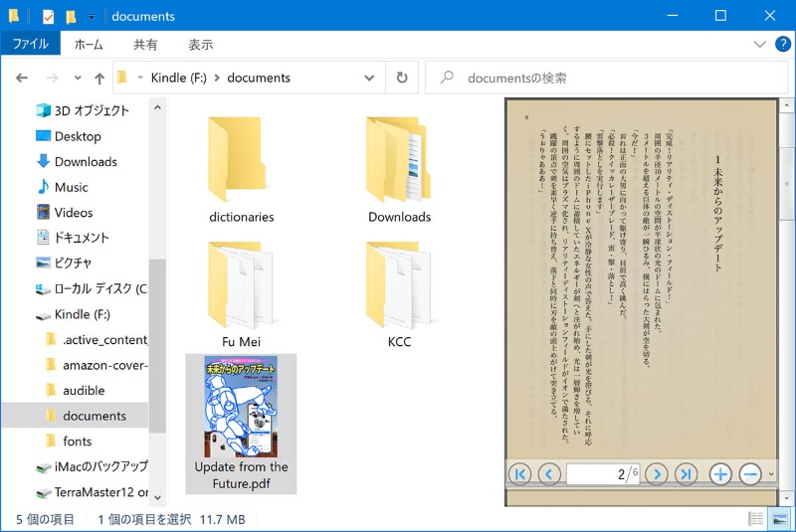The height and width of the screenshot is (532, 796).
Task: Click navigation pane scroll down arrow
Action: point(157,497)
